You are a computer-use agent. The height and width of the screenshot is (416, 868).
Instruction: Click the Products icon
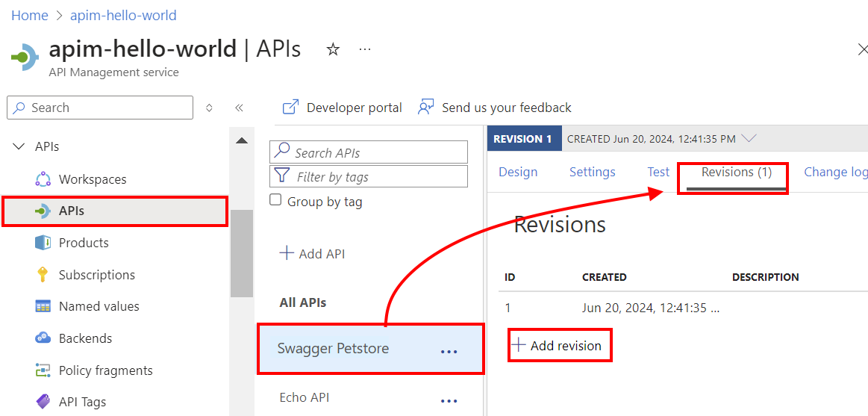(43, 243)
